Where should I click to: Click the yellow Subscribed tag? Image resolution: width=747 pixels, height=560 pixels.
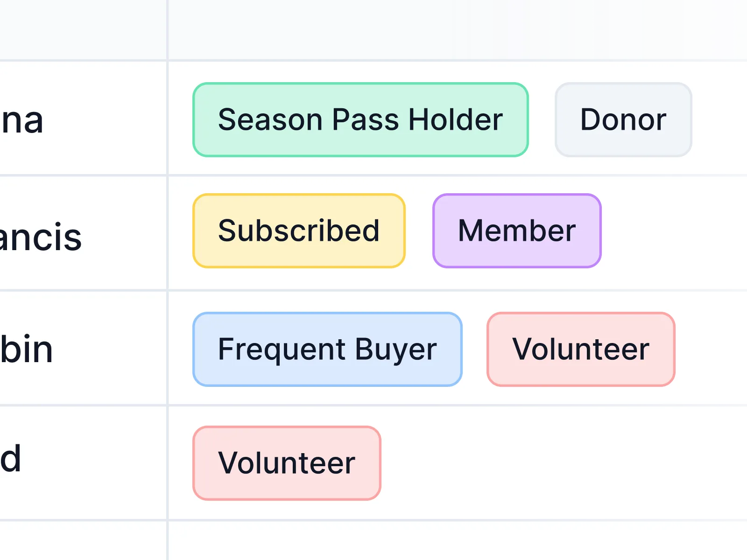pos(299,231)
